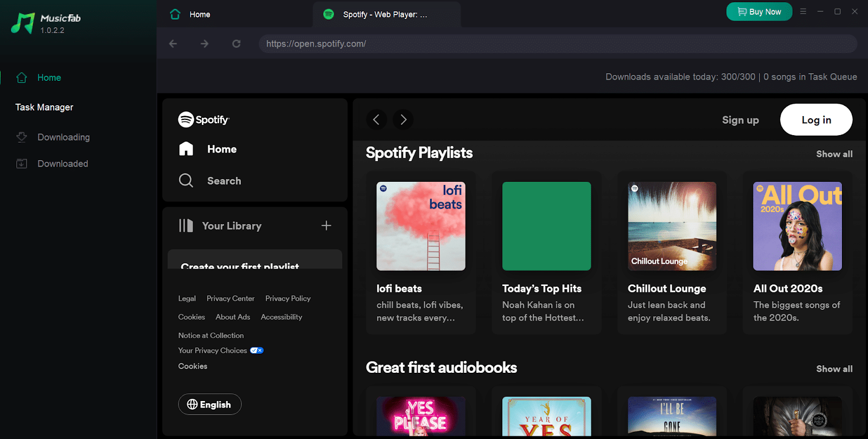Click the Downloading tray icon
868x439 pixels.
22,137
